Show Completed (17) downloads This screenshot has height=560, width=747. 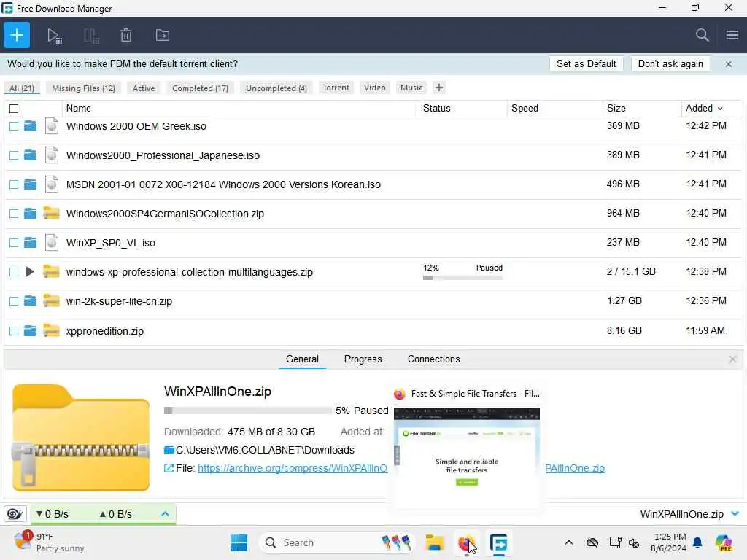coord(200,88)
